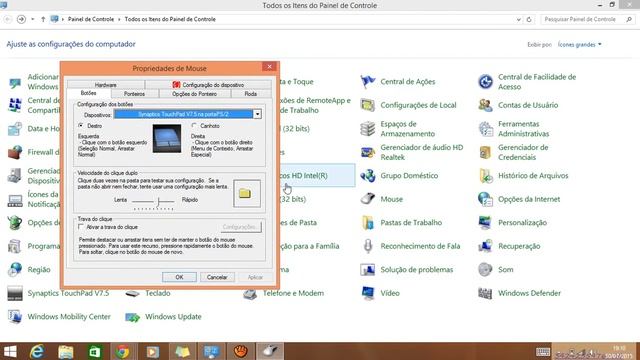Open the Região globe icon
Screen dimensions: 640x360
coord(15,270)
